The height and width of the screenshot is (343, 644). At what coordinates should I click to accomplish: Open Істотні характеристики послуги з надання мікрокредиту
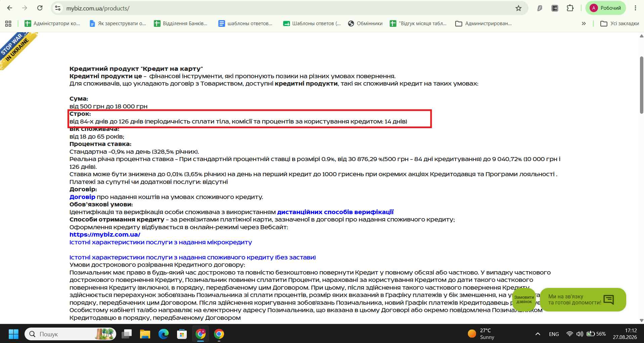pyautogui.click(x=161, y=242)
